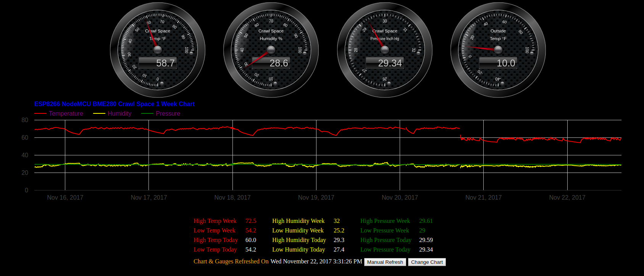Click the High Pressure Today value 29.59
Image resolution: width=644 pixels, height=276 pixels.
(x=426, y=240)
